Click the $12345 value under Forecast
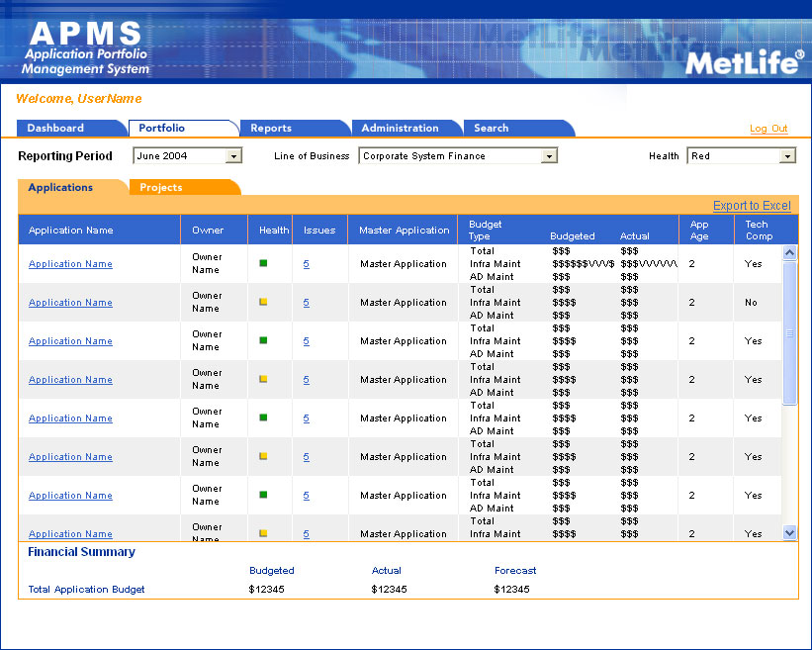Viewport: 812px width, 650px height. coord(511,590)
